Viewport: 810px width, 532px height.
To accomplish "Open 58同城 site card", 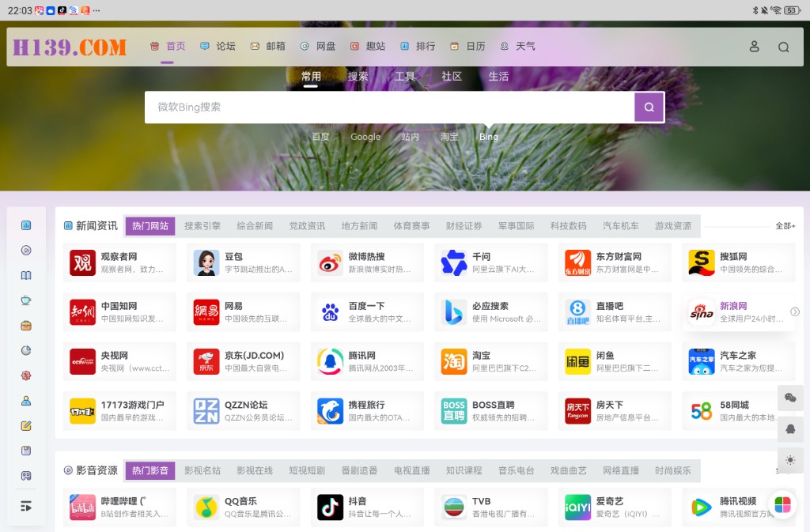I will pos(739,411).
